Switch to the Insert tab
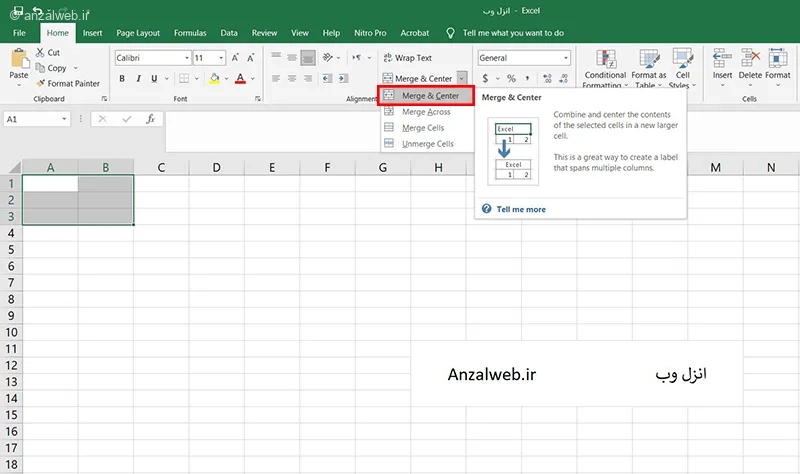 (x=92, y=33)
